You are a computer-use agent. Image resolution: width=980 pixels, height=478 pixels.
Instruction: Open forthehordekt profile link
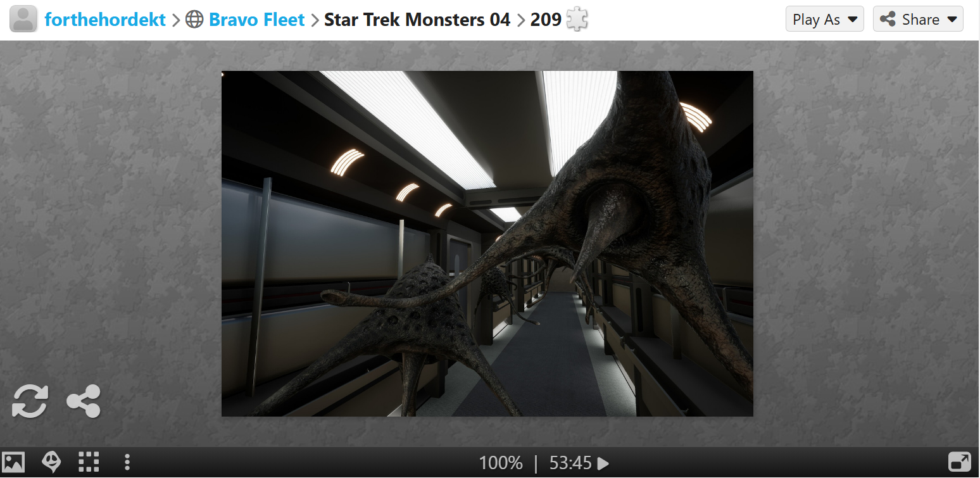(x=105, y=20)
